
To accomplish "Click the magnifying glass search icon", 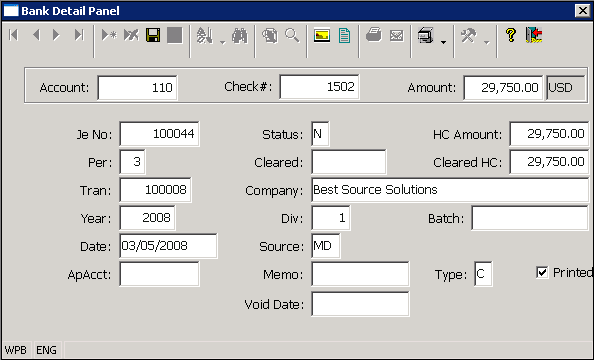I will pyautogui.click(x=292, y=36).
